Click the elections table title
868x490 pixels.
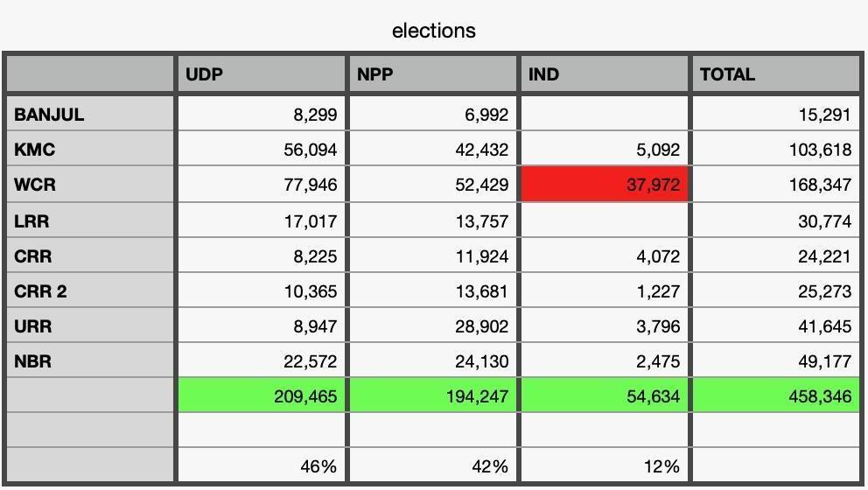pos(434,31)
